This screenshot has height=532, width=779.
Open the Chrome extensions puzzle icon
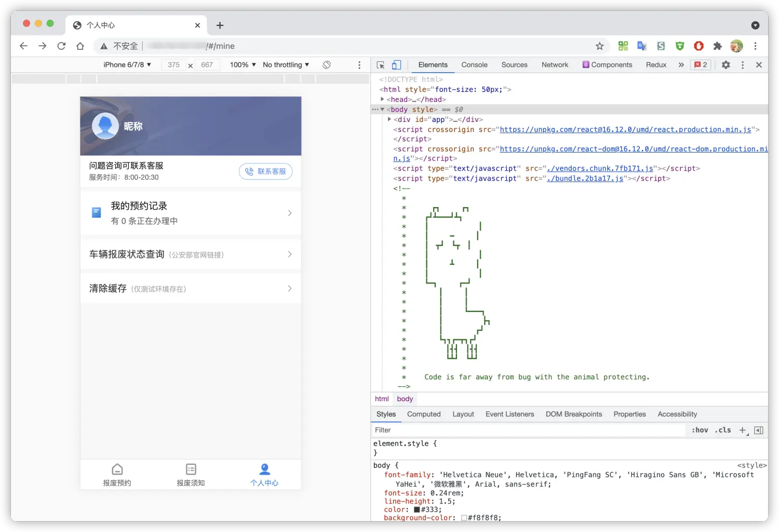[x=718, y=46]
